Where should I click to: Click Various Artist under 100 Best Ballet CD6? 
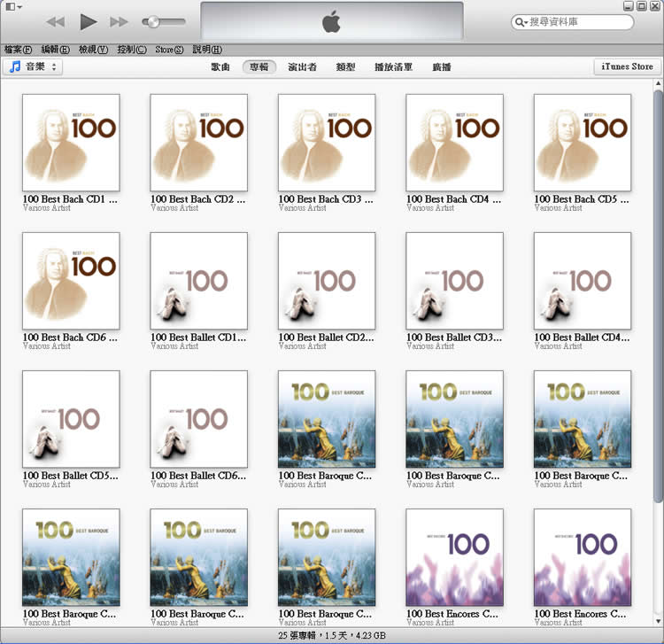(174, 485)
